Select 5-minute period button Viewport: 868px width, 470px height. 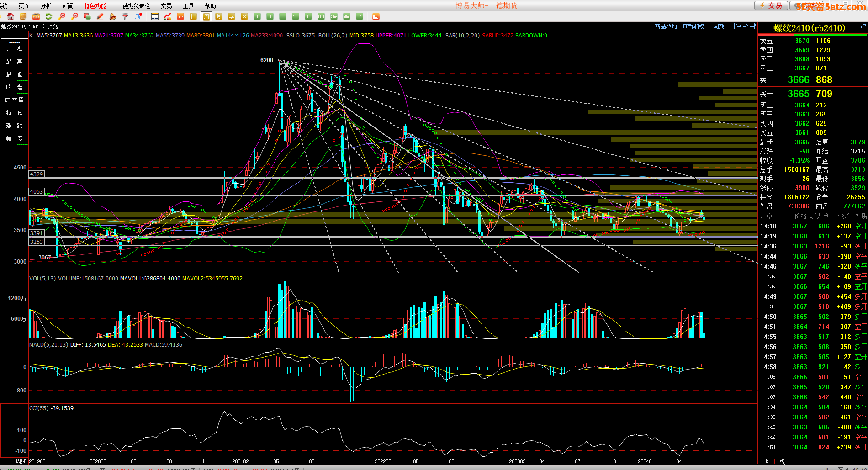pos(283,16)
